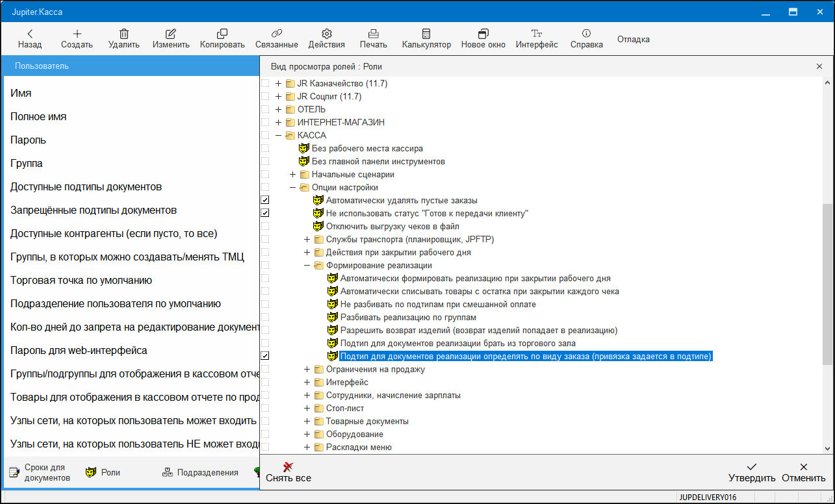Image resolution: width=835 pixels, height=504 pixels.
Task: Collapse the Опции настройки folder
Action: point(293,187)
